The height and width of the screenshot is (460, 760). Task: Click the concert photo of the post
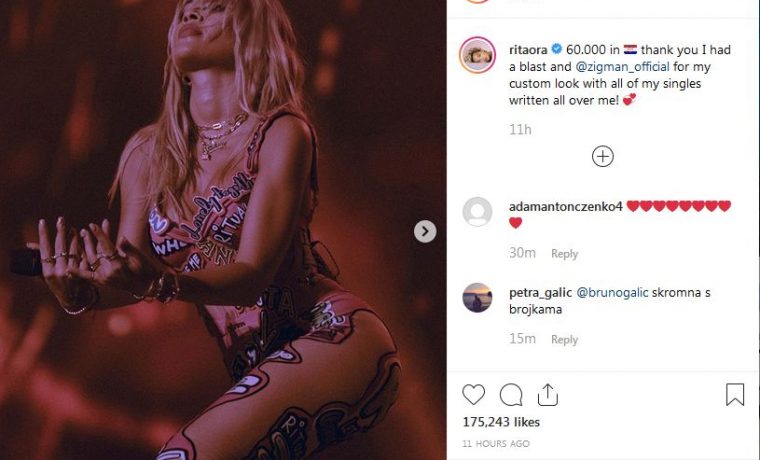pos(223,230)
